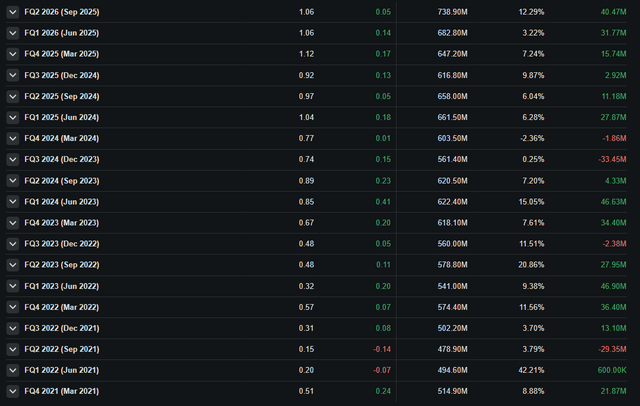This screenshot has height=406, width=640.
Task: Click chevron for FQ4 2024 (Mar 2024)
Action: click(13, 138)
